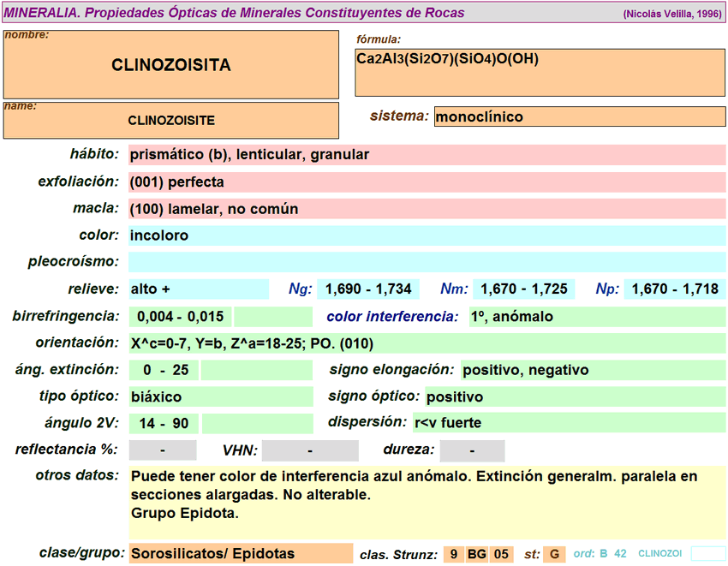The width and height of the screenshot is (728, 566).
Task: Click the Np value 1,670 - 1,718
Action: coord(675,289)
